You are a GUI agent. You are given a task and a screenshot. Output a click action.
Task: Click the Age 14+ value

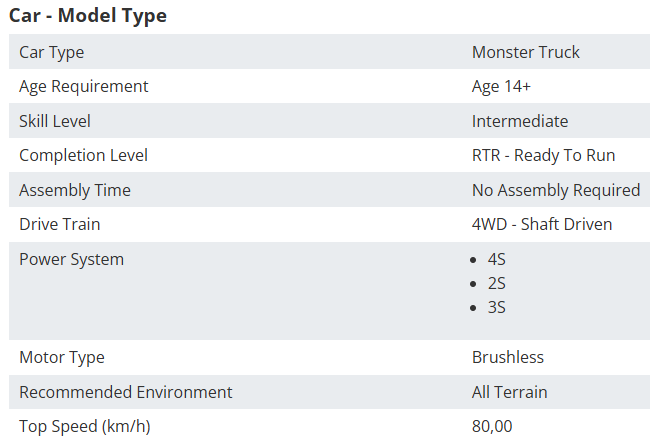(501, 87)
